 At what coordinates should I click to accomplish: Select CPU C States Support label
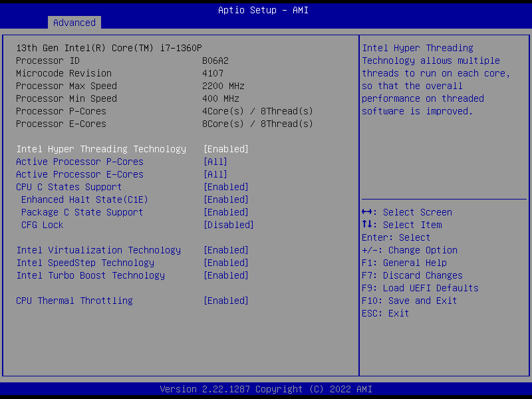pos(69,187)
